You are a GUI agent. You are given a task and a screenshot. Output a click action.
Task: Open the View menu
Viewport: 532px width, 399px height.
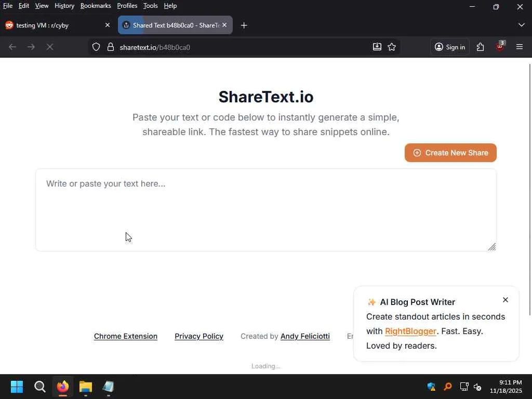(42, 6)
